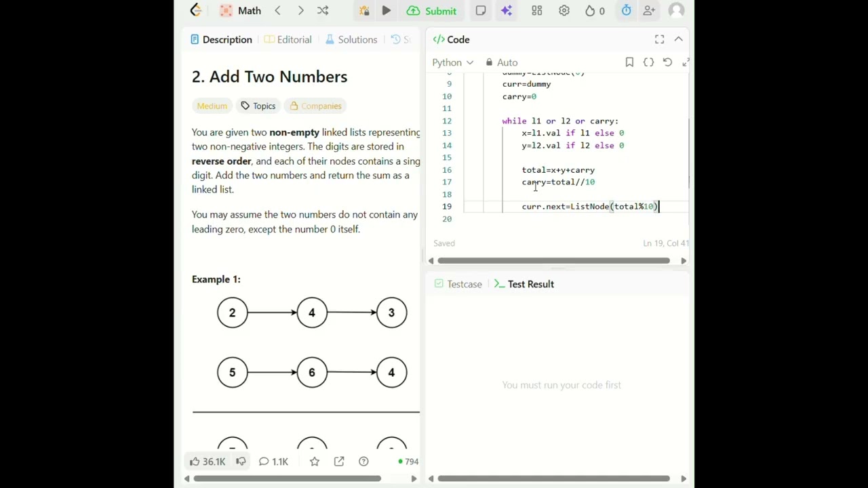The image size is (868, 488).
Task: Open the notes sticky icon
Action: 481,11
